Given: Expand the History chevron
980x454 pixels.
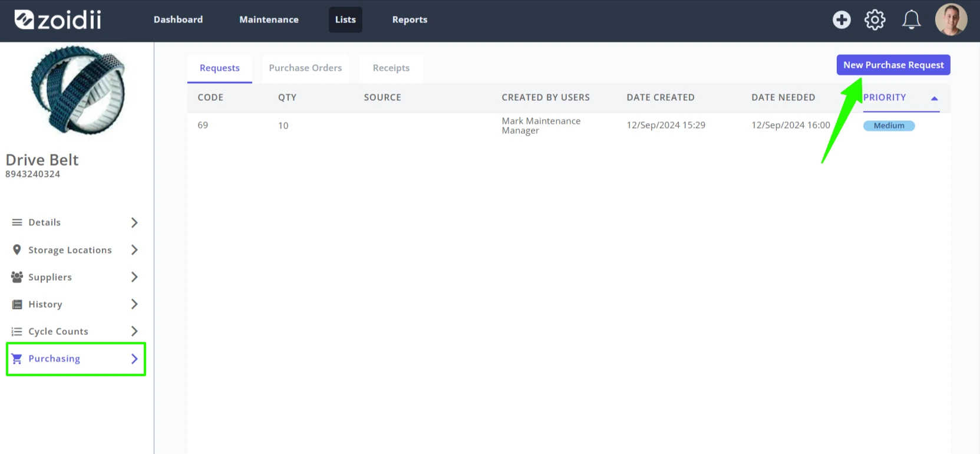Looking at the screenshot, I should pos(134,304).
